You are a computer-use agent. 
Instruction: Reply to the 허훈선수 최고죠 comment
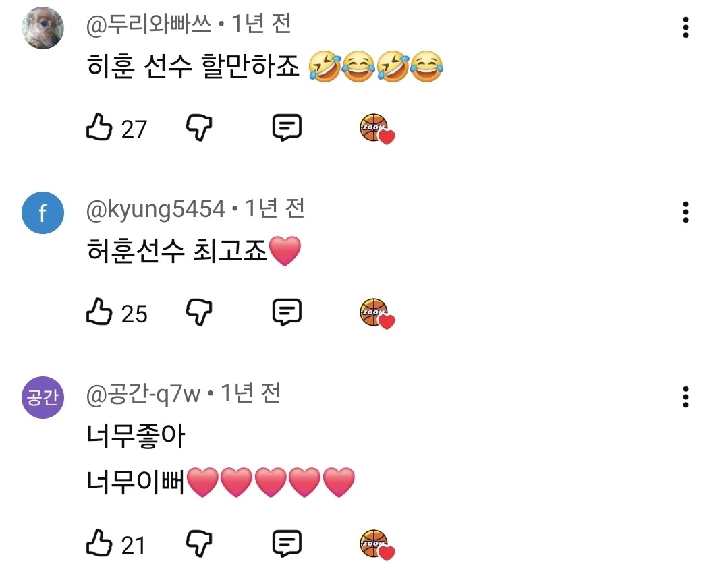click(287, 312)
